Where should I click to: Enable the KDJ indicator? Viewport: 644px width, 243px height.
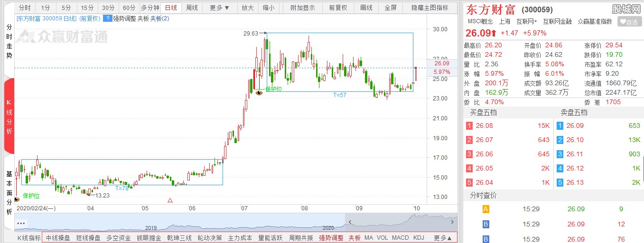(x=419, y=238)
